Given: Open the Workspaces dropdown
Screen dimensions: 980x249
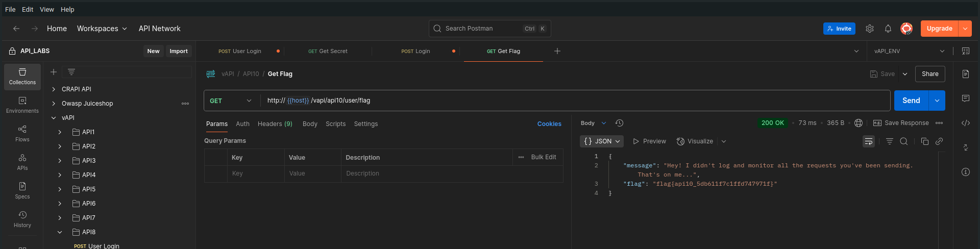Looking at the screenshot, I should [x=102, y=29].
